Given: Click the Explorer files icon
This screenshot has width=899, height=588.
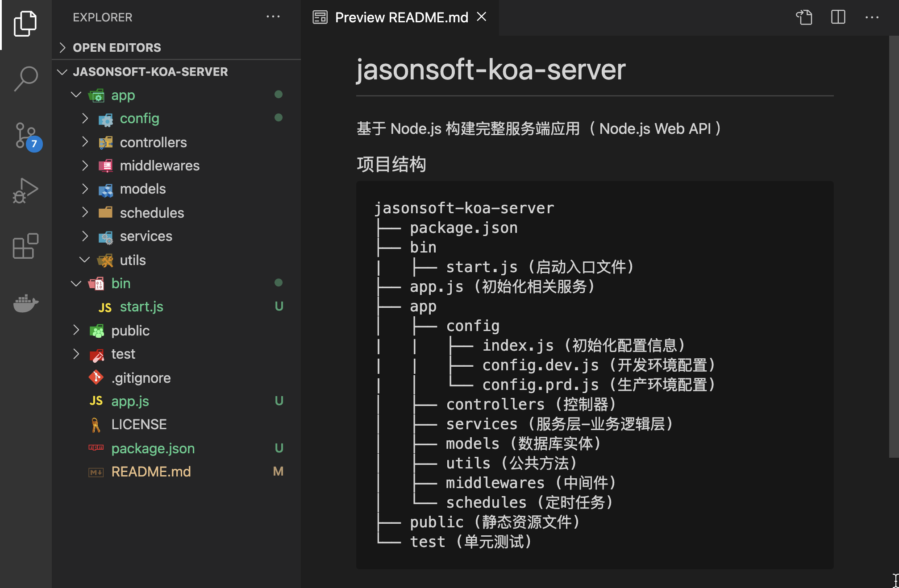Looking at the screenshot, I should coord(26,23).
